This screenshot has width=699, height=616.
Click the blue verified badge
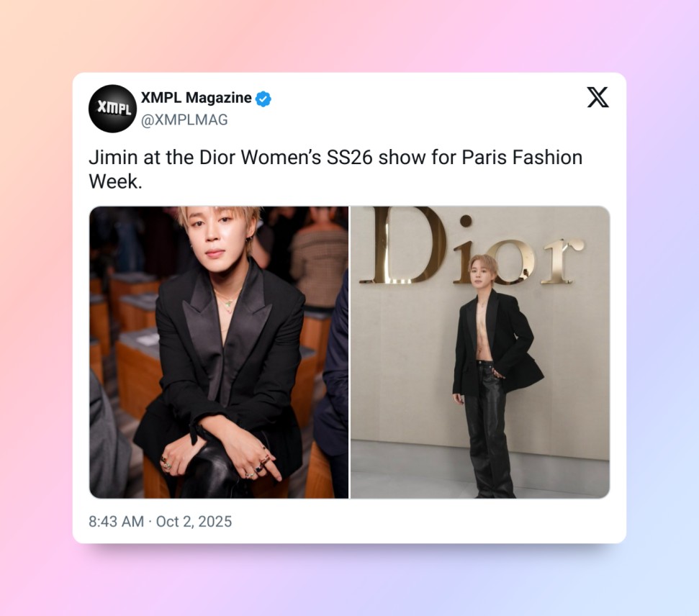point(263,99)
